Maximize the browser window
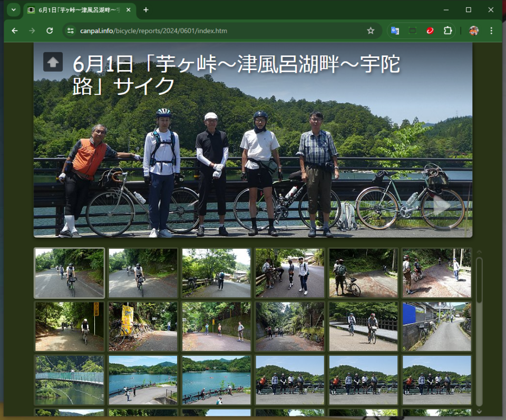Viewport: 506px width, 420px height. 469,10
